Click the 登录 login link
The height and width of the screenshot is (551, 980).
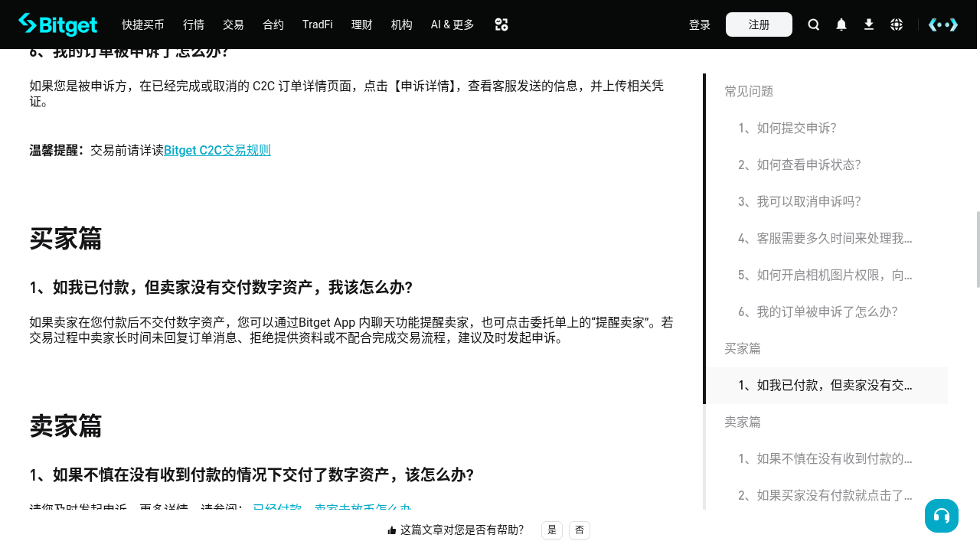point(700,24)
